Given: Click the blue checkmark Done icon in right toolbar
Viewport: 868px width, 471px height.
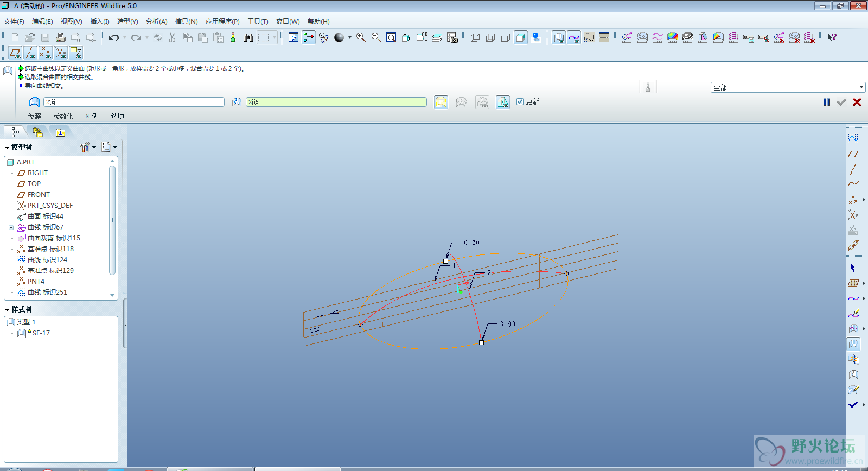Looking at the screenshot, I should (853, 405).
